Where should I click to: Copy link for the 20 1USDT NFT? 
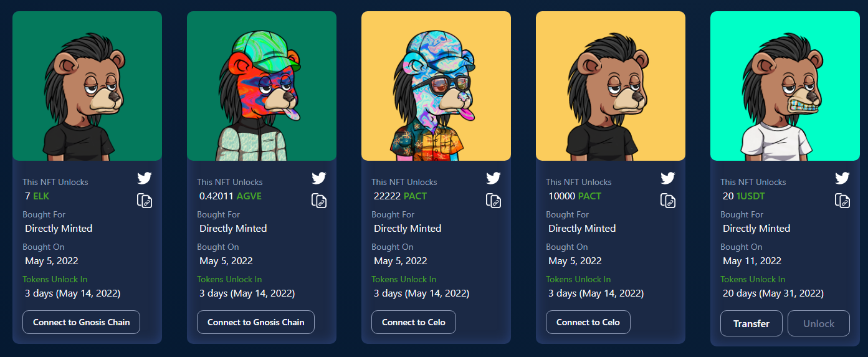(842, 201)
